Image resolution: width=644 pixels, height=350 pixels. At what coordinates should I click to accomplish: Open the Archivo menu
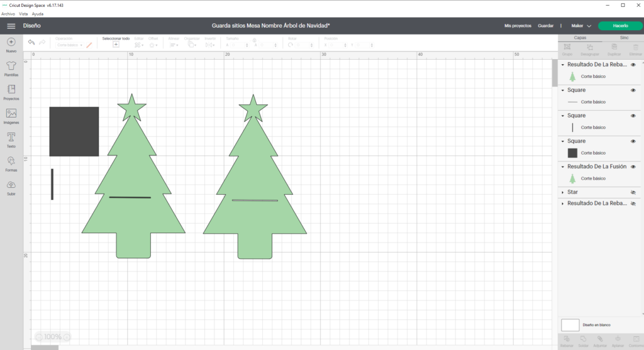(8, 14)
